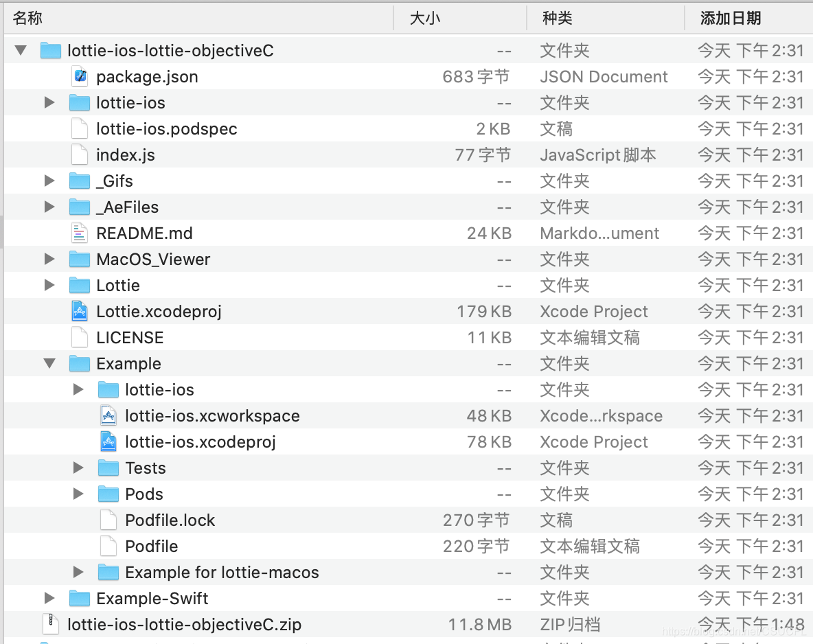Select the Example-Swift folder name

pyautogui.click(x=152, y=599)
